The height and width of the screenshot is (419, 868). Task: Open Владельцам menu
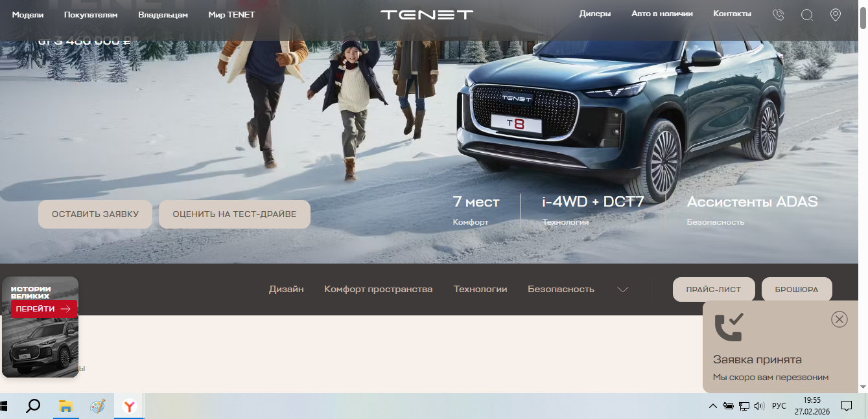coord(163,14)
